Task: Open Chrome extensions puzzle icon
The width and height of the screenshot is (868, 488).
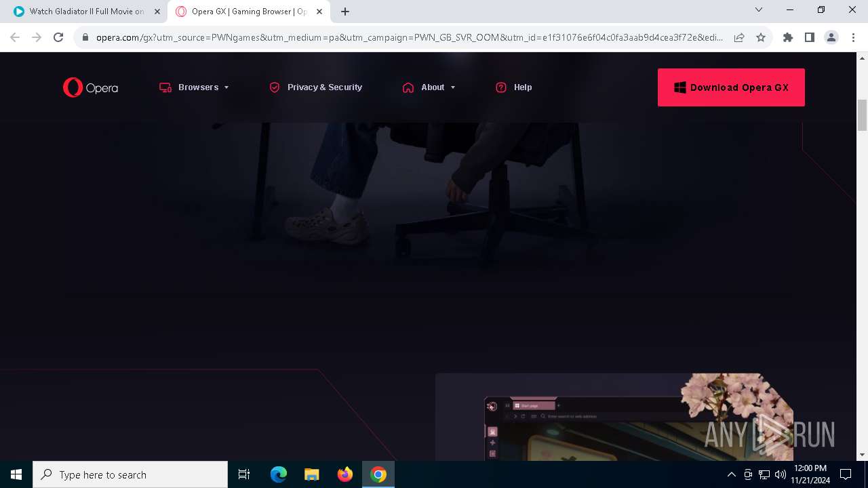Action: pyautogui.click(x=788, y=38)
